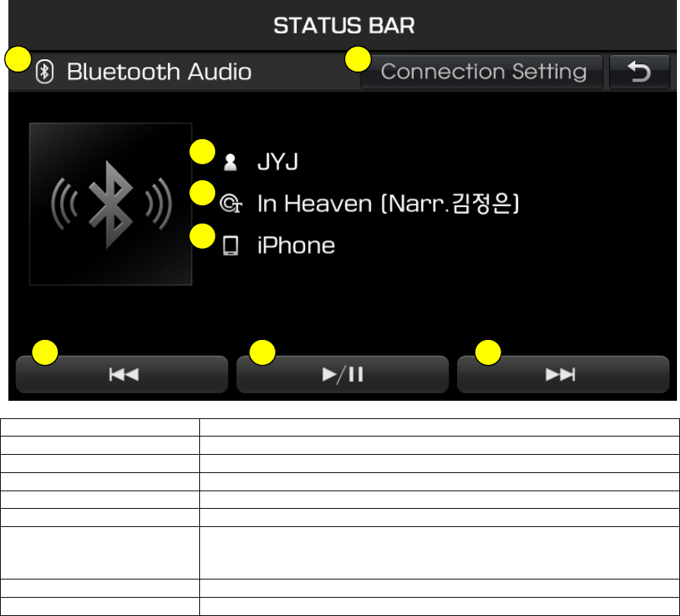Click the Bluetooth icon beside the title

pos(45,71)
